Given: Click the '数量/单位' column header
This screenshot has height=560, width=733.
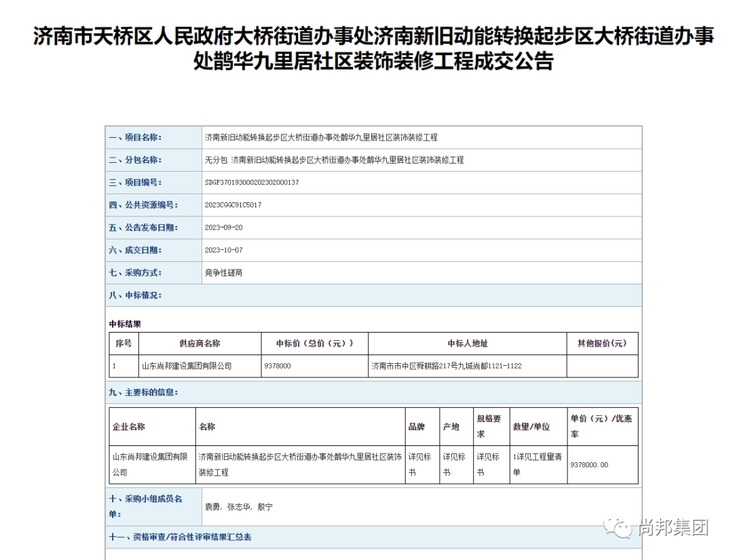Looking at the screenshot, I should pyautogui.click(x=538, y=426).
